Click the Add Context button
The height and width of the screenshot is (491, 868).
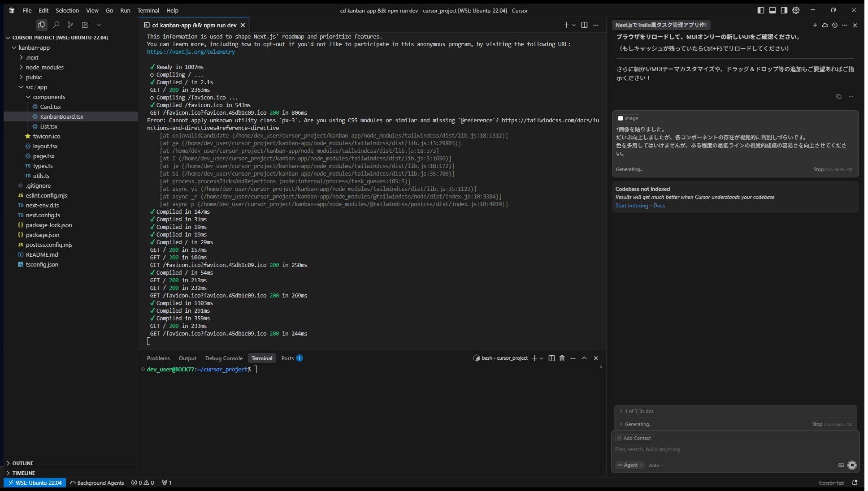[x=634, y=438]
